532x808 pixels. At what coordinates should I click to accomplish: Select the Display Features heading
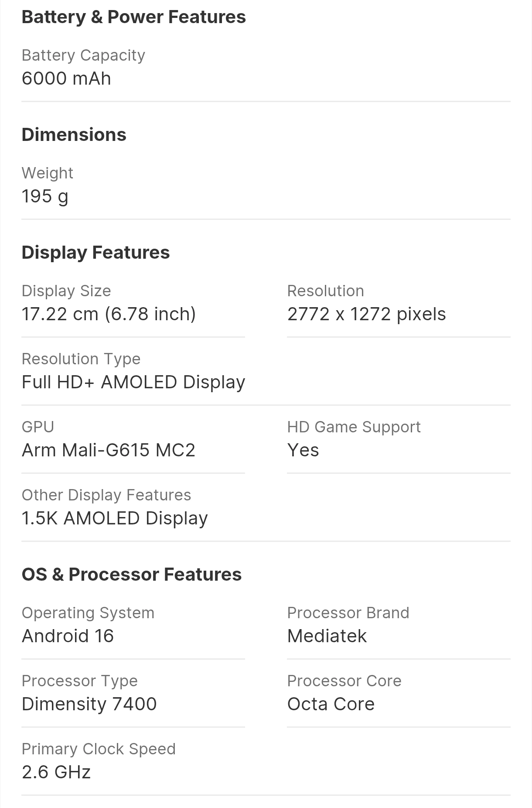point(96,253)
